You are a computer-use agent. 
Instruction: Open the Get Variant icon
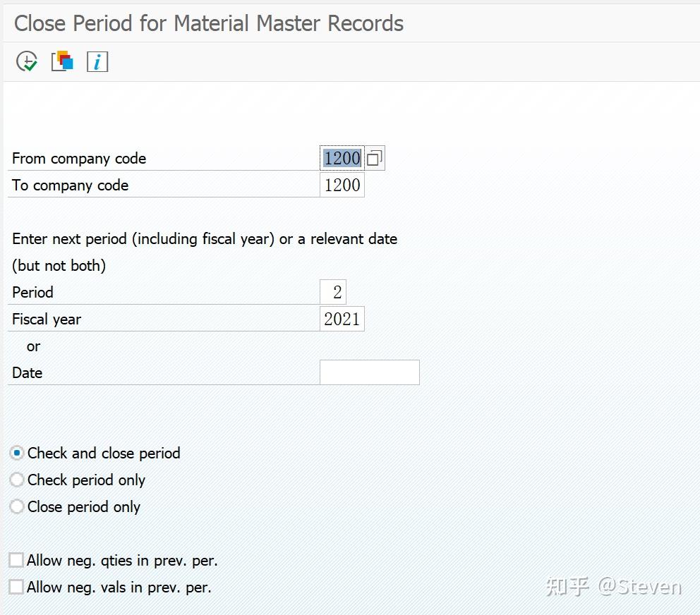(62, 61)
